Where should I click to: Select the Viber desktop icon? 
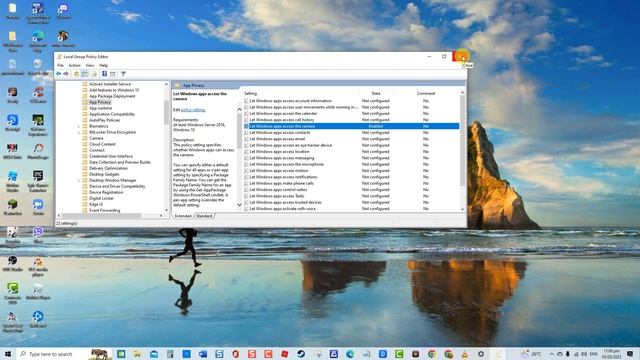[x=38, y=235]
